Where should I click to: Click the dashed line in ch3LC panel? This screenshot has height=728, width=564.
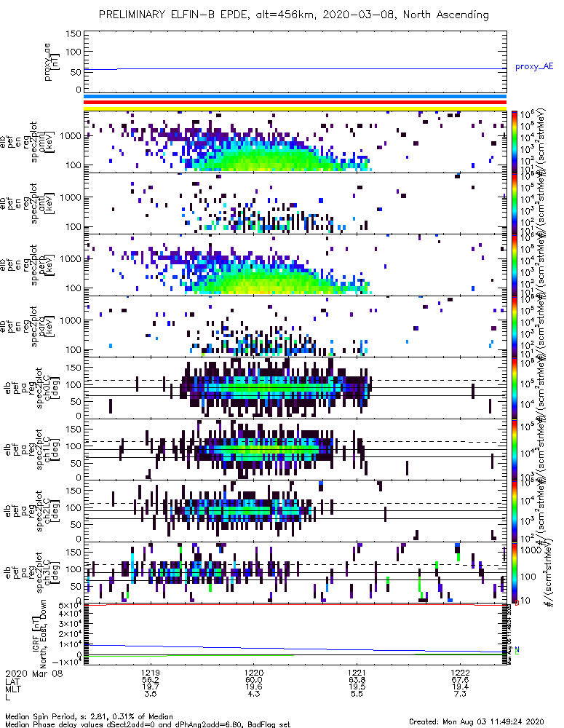click(x=295, y=565)
